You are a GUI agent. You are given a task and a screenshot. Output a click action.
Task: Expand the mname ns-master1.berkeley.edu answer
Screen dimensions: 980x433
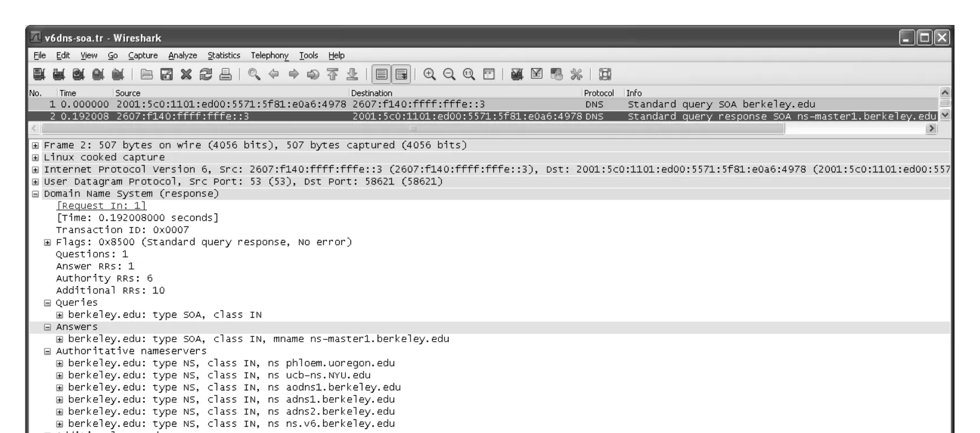coord(60,339)
